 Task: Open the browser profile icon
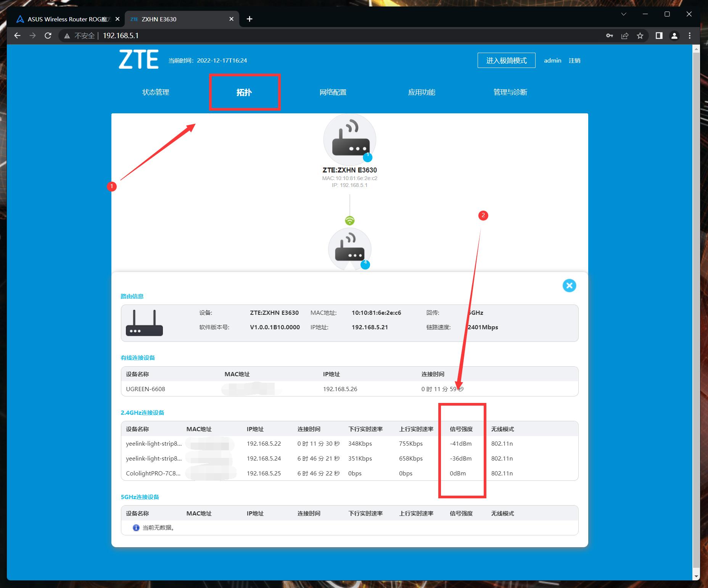[674, 35]
